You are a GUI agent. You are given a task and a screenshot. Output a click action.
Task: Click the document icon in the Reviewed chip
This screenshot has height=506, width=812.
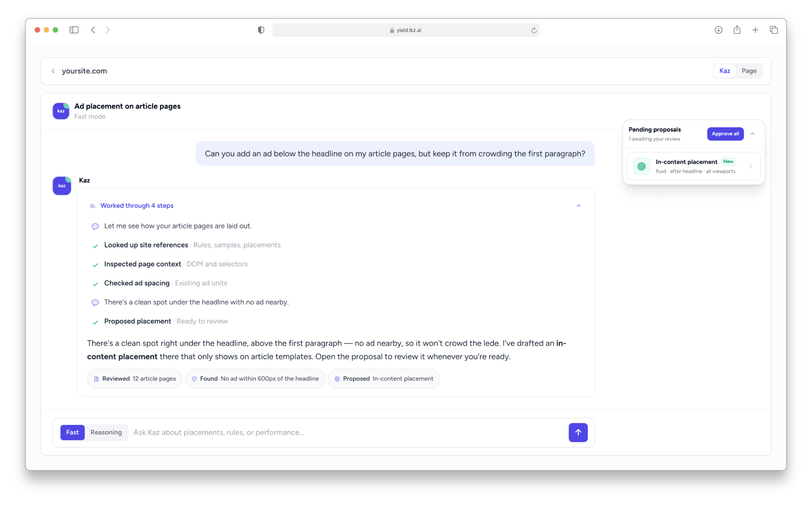coord(96,379)
